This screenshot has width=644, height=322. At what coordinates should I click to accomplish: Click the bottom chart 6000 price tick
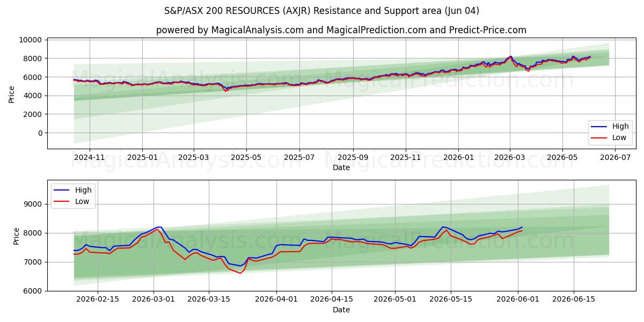[x=33, y=291]
